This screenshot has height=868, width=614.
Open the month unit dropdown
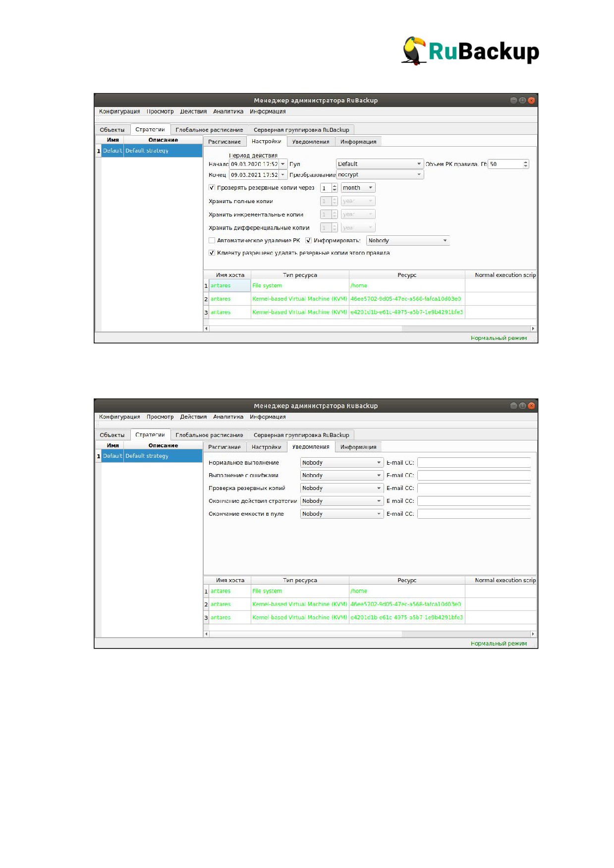click(358, 188)
